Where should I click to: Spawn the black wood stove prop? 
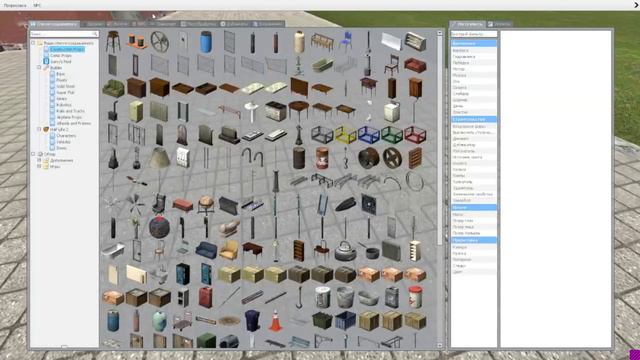coord(113,111)
